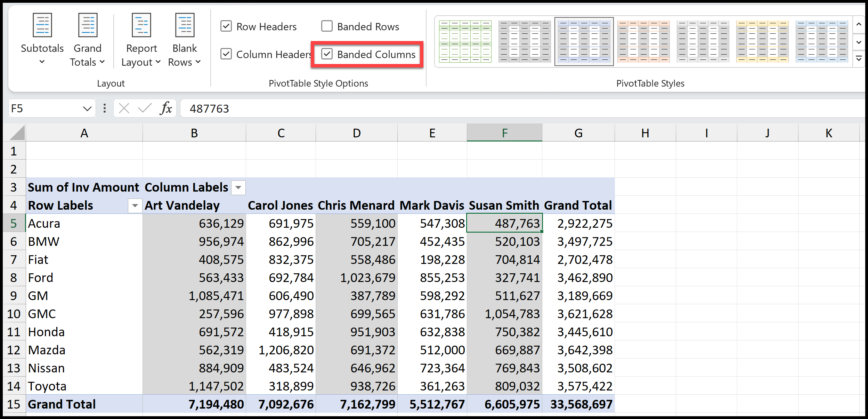Open the Column Labels filter dropdown
The image size is (868, 419).
(x=238, y=188)
